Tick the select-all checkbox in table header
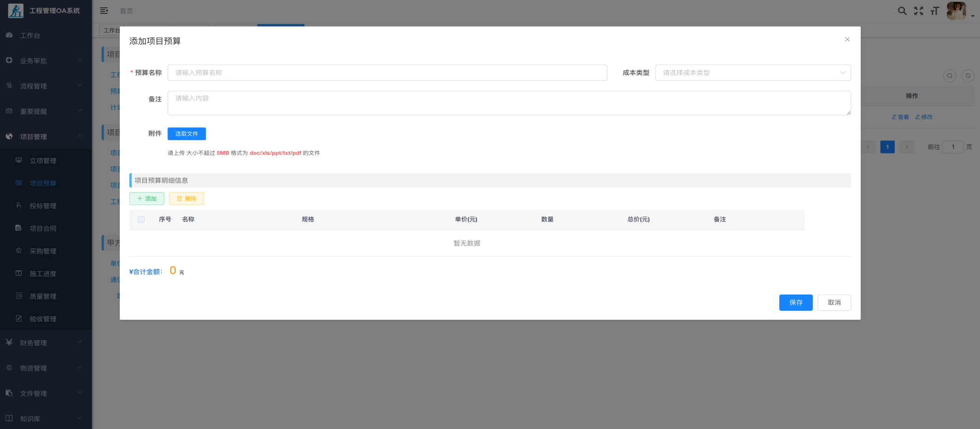 tap(141, 219)
